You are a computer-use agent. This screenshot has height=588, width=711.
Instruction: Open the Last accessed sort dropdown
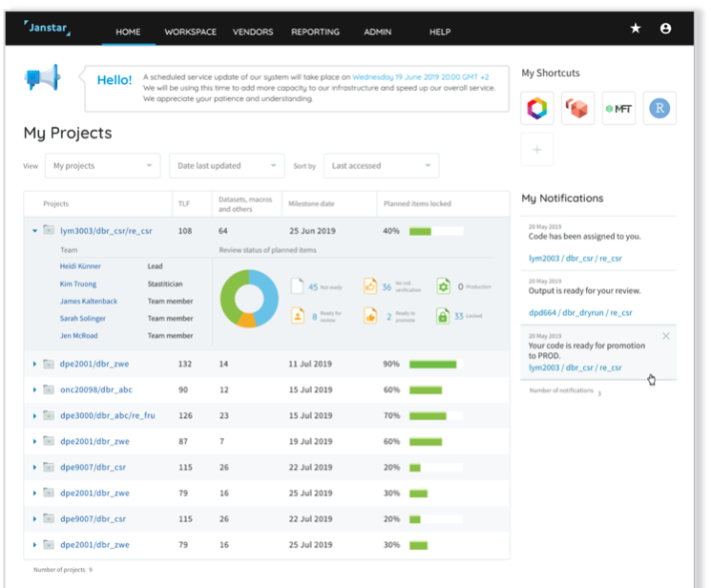381,165
